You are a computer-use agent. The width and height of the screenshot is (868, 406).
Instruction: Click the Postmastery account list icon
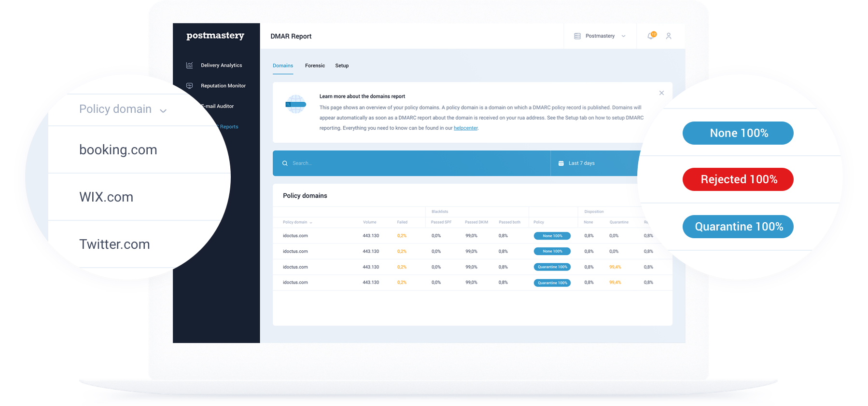coord(577,36)
